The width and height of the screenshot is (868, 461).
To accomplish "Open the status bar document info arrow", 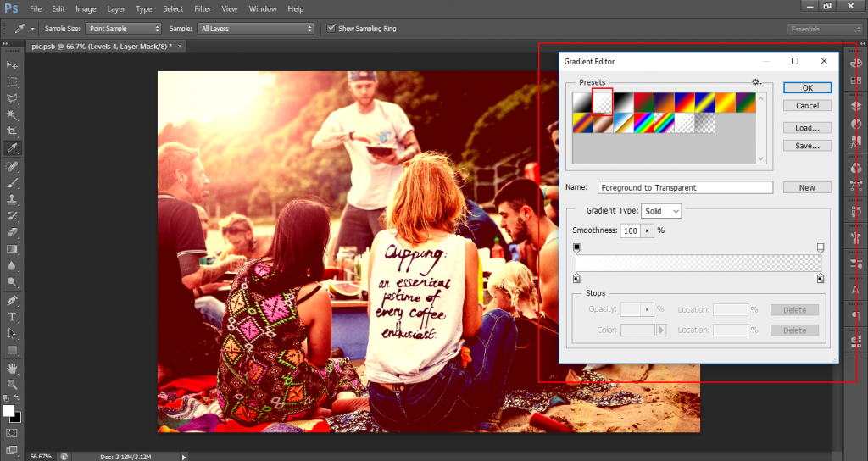I will pyautogui.click(x=184, y=457).
